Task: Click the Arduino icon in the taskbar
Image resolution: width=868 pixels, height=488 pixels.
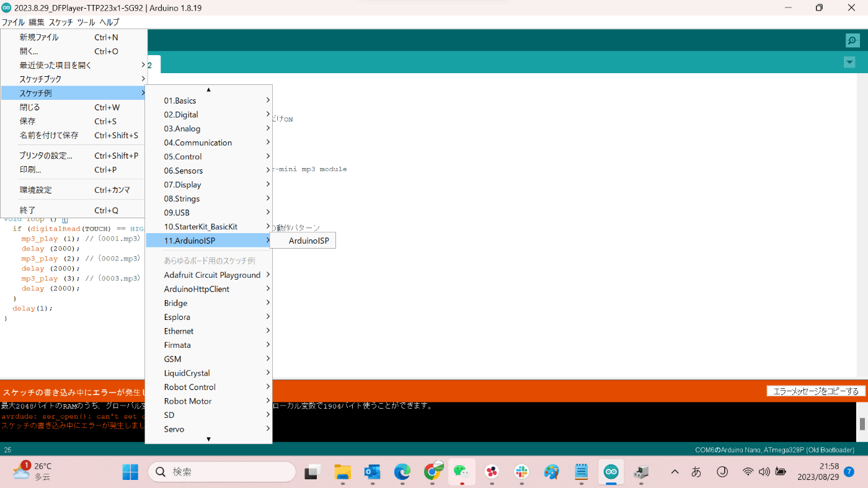Action: 611,472
